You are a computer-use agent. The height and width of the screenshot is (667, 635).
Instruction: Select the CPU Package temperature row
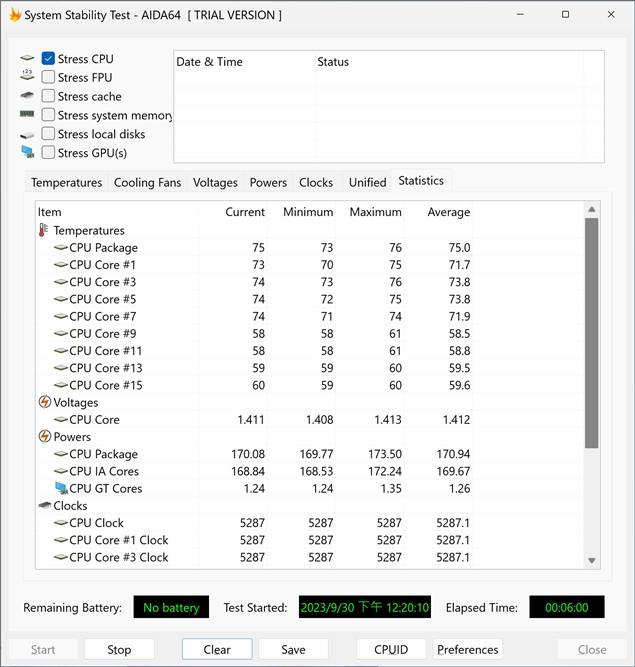click(103, 248)
